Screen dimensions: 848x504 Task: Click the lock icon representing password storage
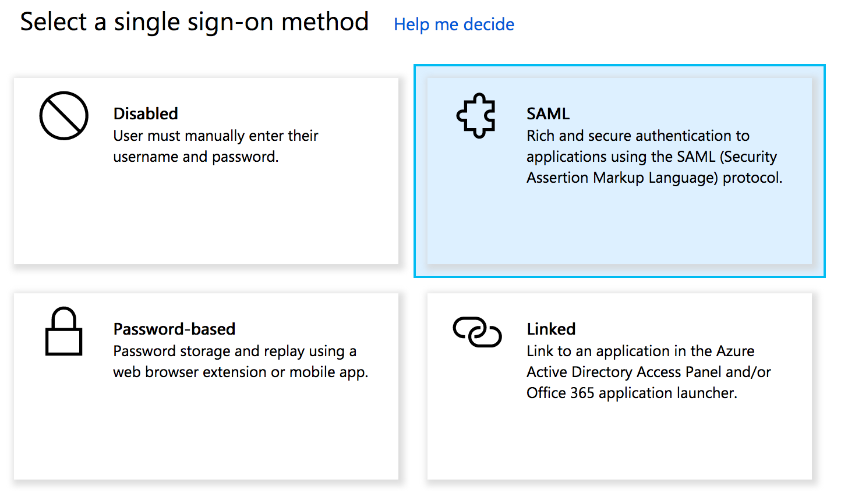tap(63, 332)
